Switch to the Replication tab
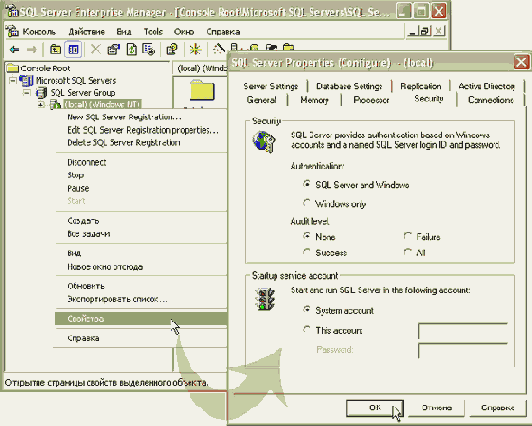 click(x=421, y=86)
